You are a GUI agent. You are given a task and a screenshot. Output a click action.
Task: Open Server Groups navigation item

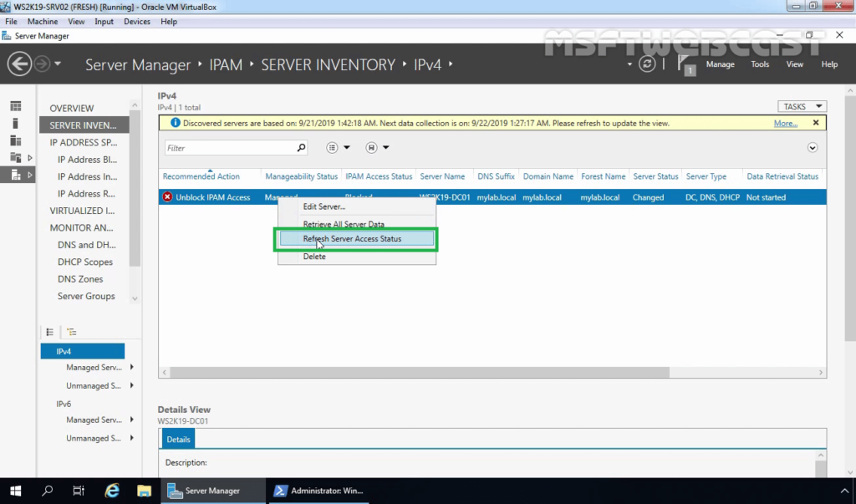(86, 296)
